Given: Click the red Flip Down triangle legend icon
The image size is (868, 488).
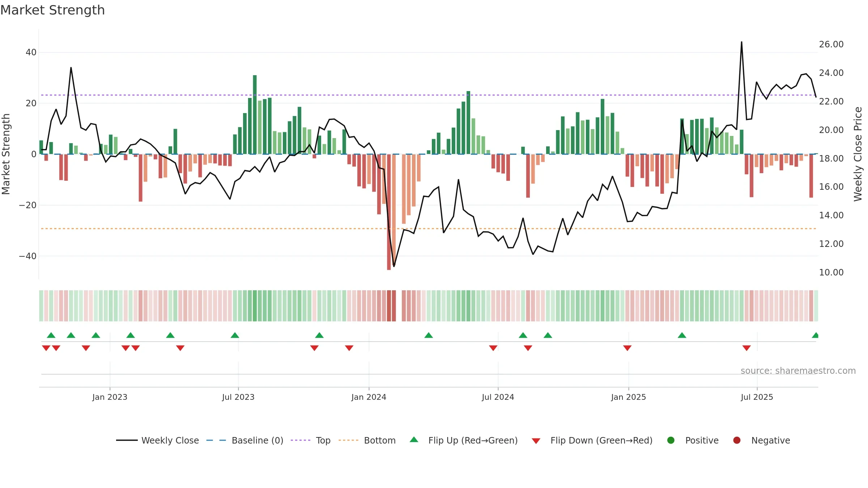Looking at the screenshot, I should click(x=536, y=441).
